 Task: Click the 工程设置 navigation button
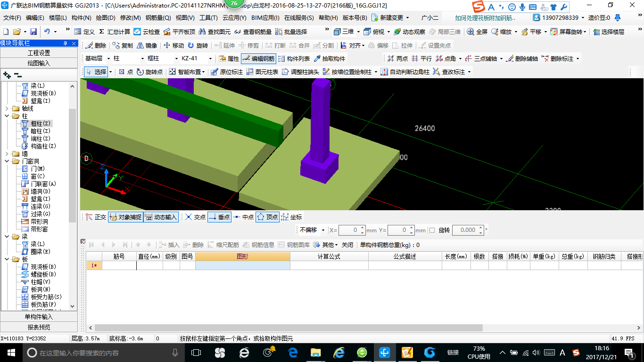coord(39,53)
